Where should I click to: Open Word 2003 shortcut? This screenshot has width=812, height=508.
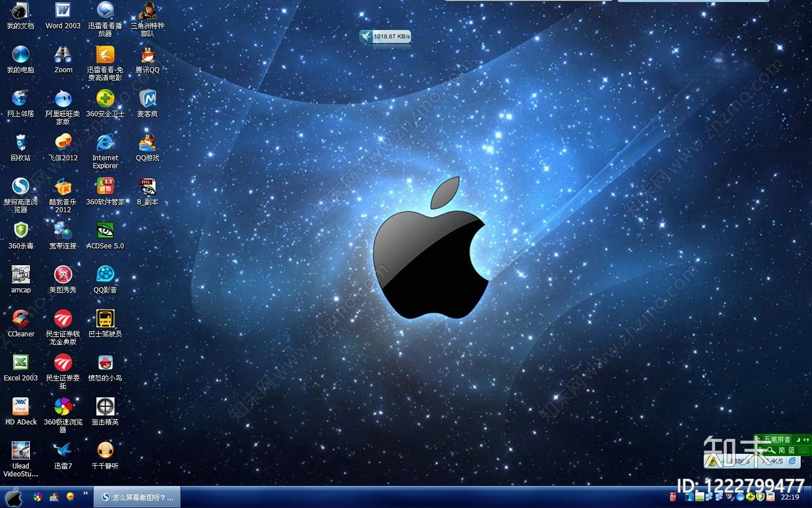(x=63, y=16)
